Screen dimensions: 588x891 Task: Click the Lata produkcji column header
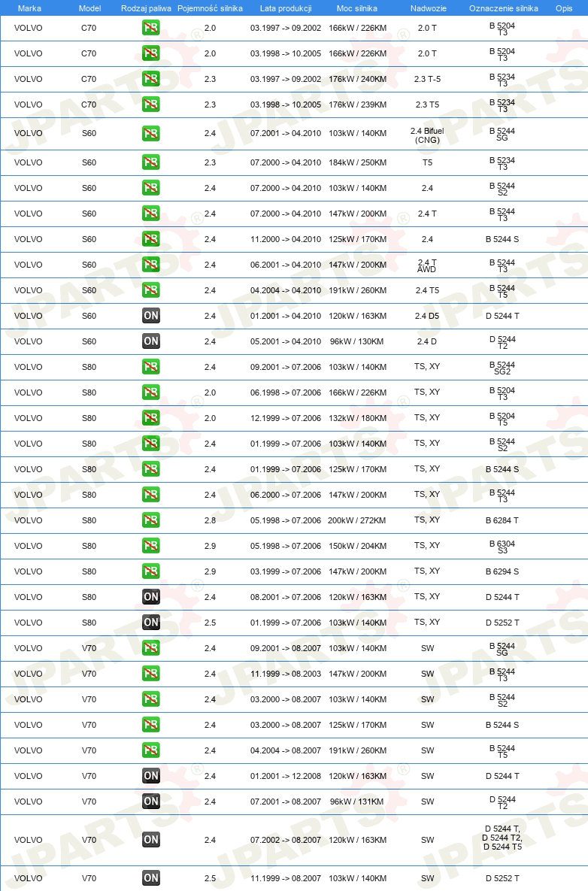[286, 8]
